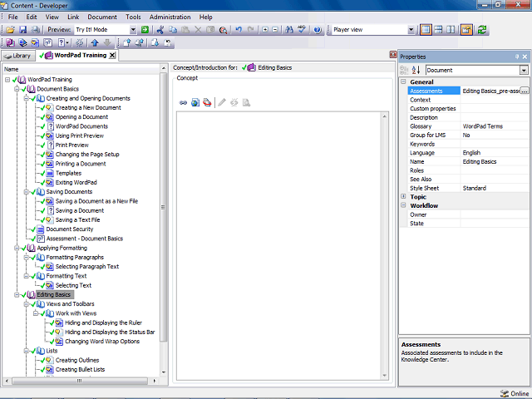Click the Style Sheet property row
The height and width of the screenshot is (399, 532).
coord(468,188)
